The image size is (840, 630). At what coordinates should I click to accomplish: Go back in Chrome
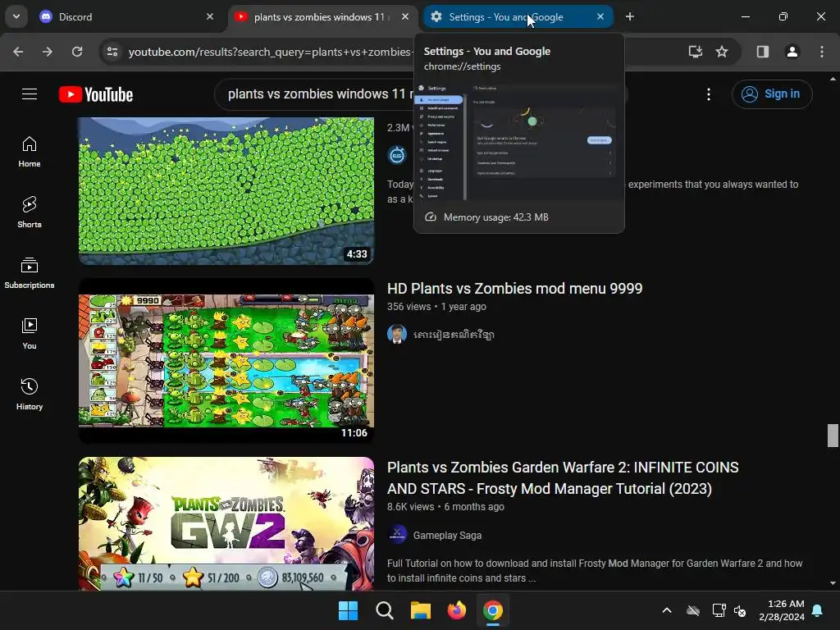pos(18,52)
